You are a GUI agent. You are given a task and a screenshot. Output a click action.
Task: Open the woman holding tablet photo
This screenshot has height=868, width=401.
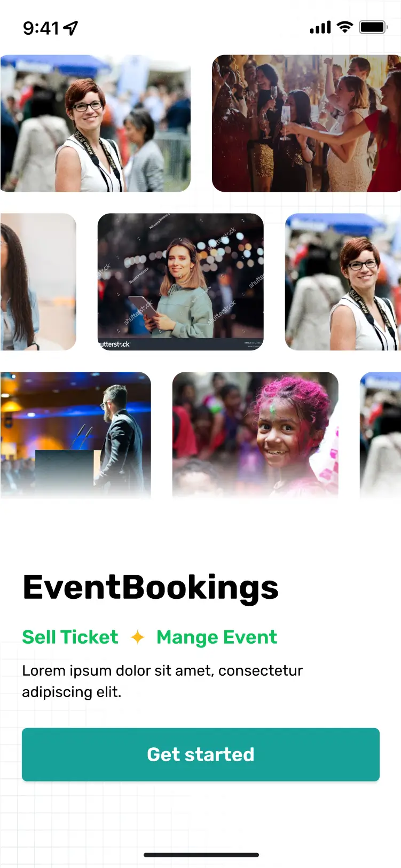[x=180, y=282]
